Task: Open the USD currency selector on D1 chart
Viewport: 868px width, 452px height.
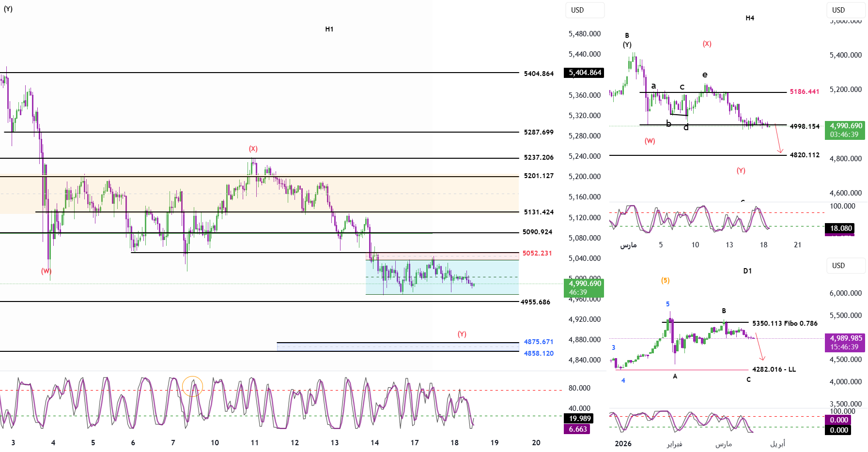Action: tap(845, 266)
